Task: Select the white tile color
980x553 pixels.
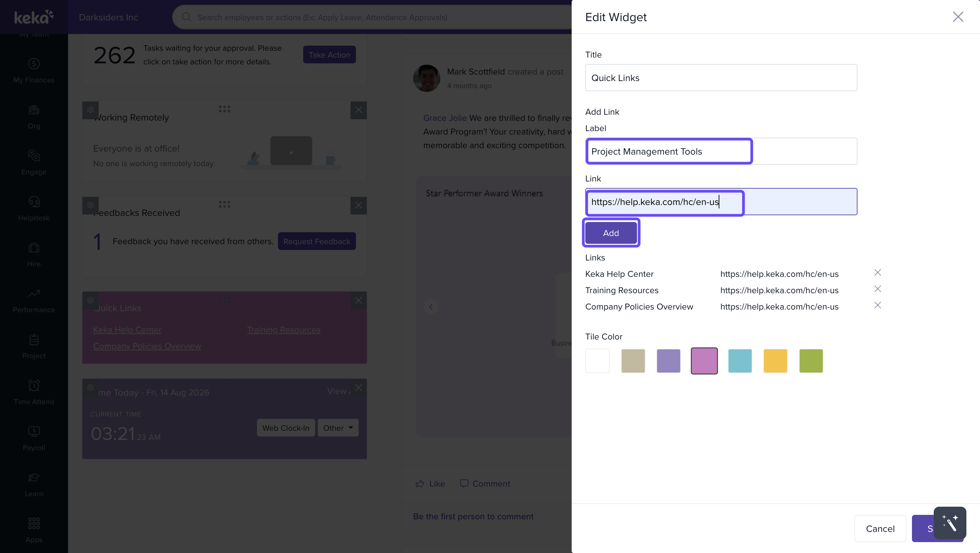Action: tap(597, 361)
